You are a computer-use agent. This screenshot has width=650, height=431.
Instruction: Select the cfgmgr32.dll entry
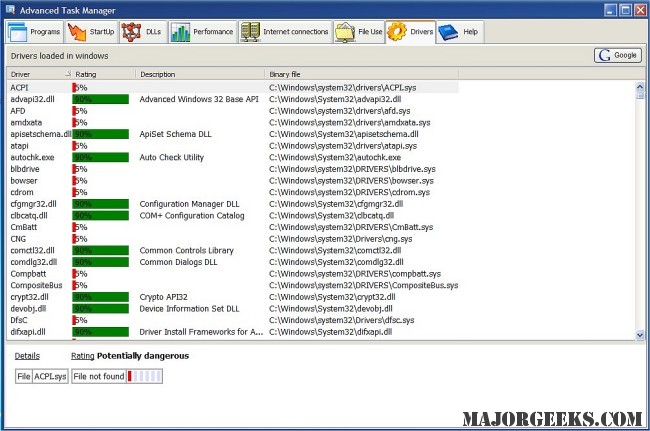(234, 204)
